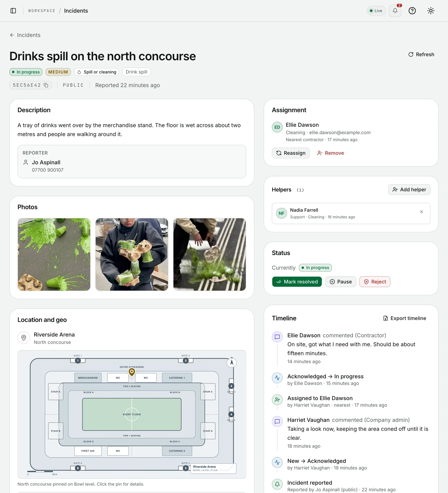Mark the incident resolved

click(x=297, y=282)
